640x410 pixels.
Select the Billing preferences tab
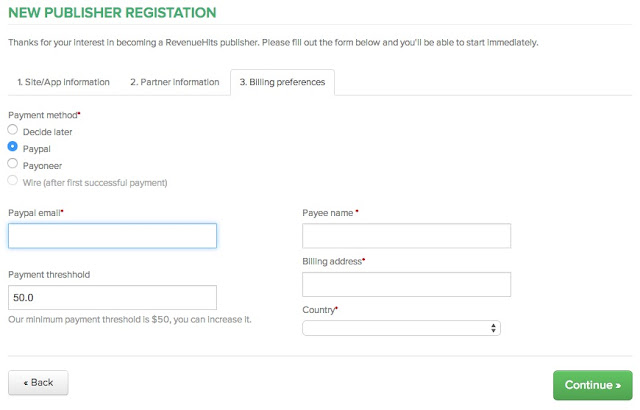(x=282, y=82)
